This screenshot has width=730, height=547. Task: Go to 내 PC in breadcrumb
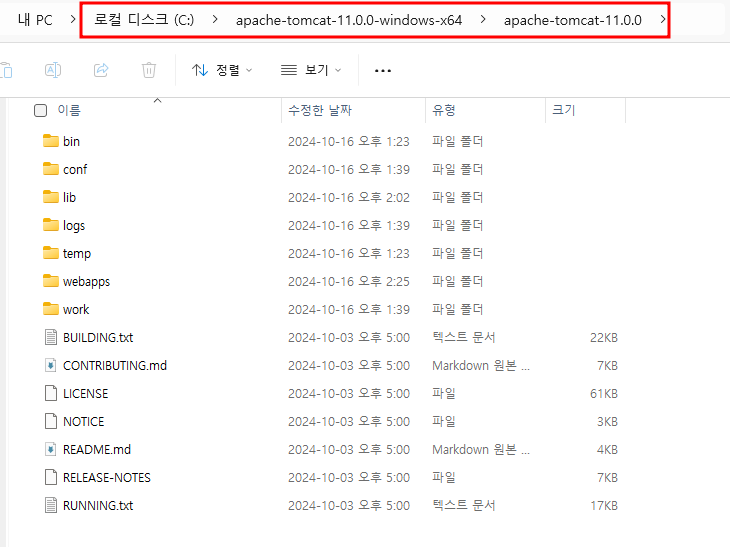(x=35, y=20)
